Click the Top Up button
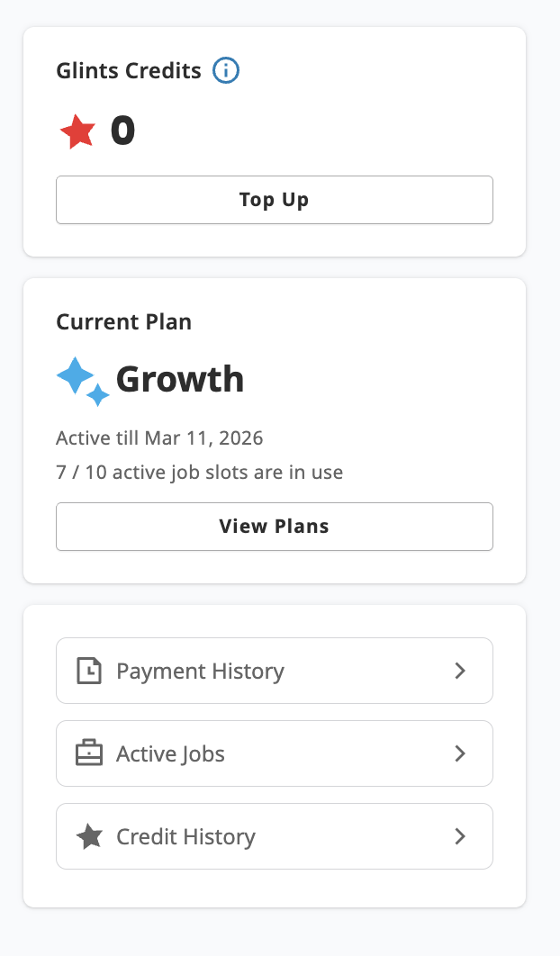Viewport: 560px width, 956px height. [x=275, y=199]
